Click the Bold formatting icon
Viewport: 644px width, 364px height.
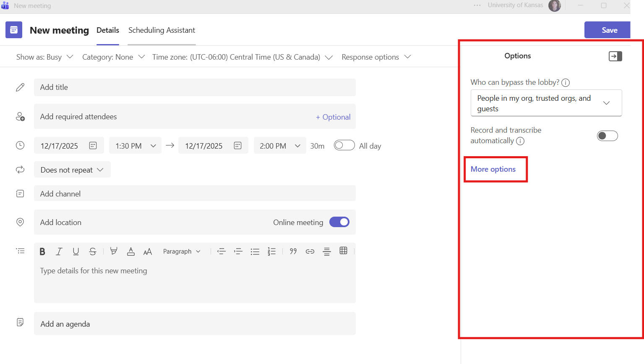(x=42, y=251)
